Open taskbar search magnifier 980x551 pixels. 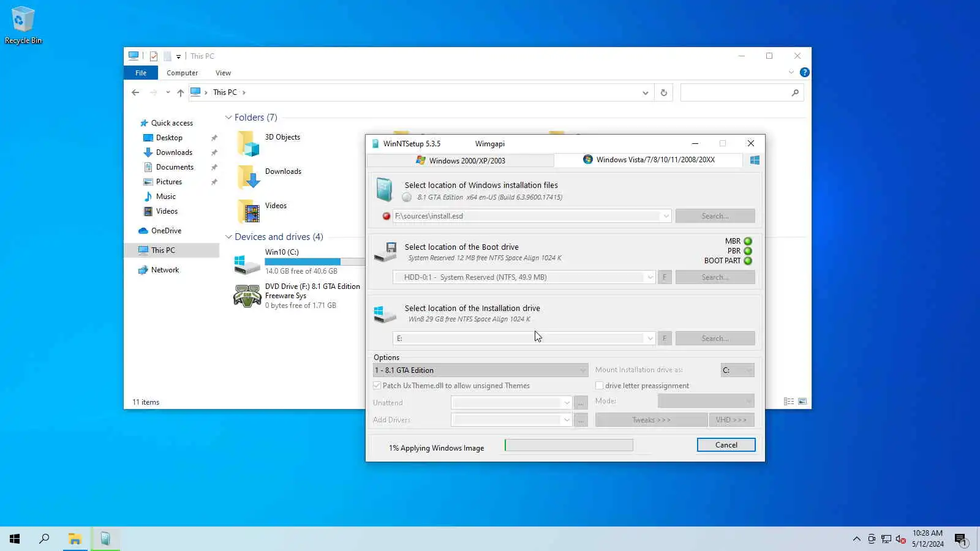click(x=44, y=539)
